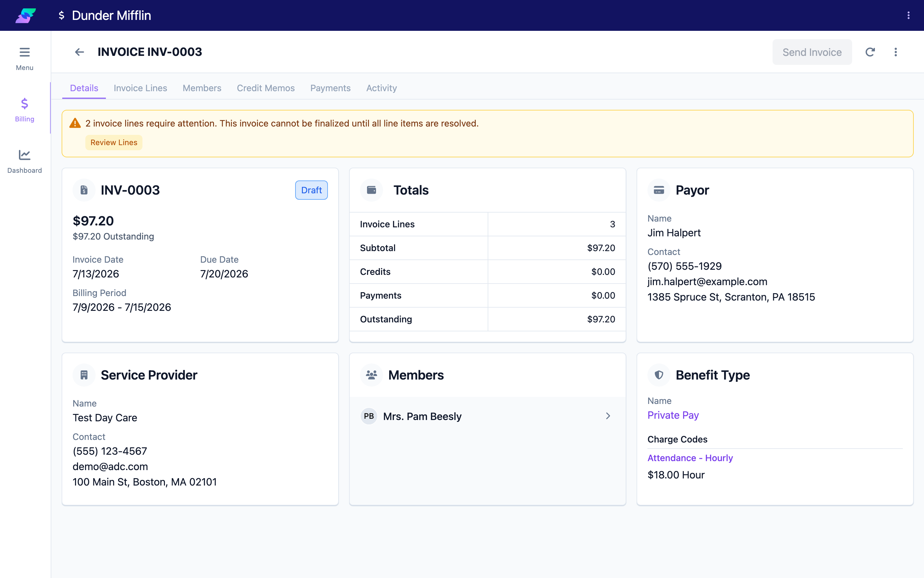The image size is (924, 578).
Task: Click the INVOICE INV-0003 page title
Action: coord(150,52)
